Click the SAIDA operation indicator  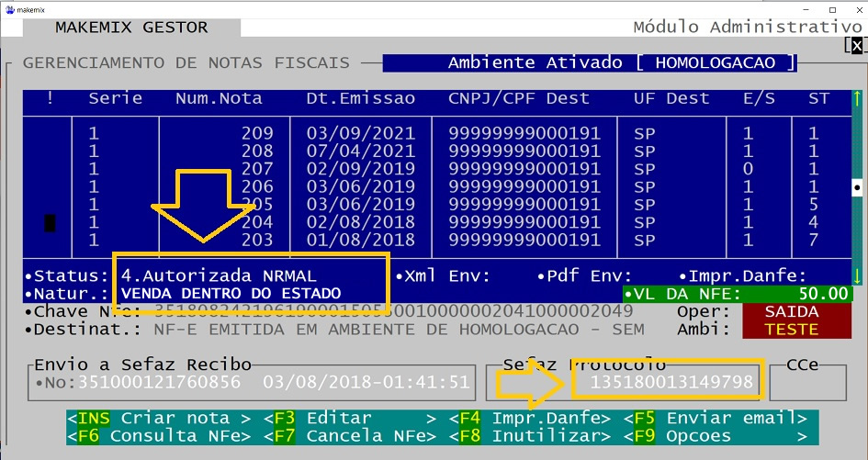(x=796, y=311)
